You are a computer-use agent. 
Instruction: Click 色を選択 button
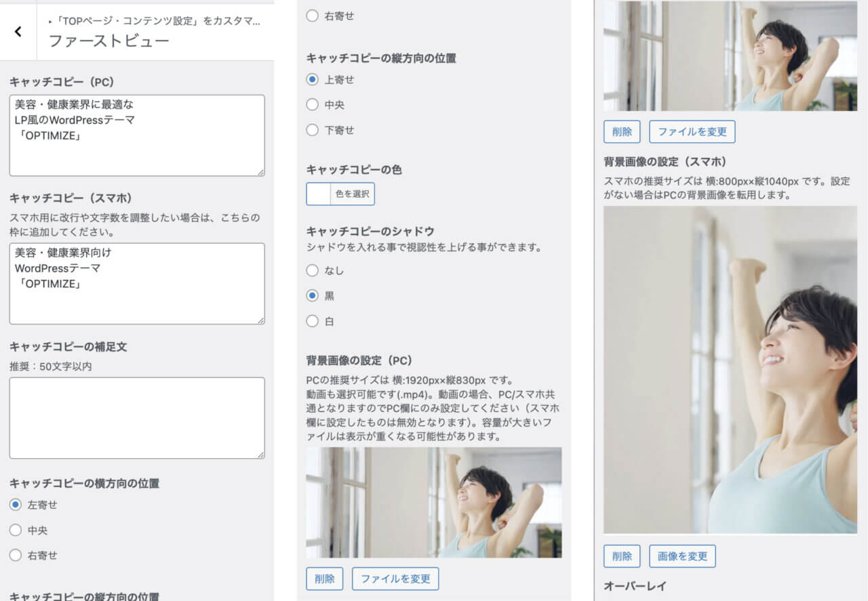tap(352, 194)
